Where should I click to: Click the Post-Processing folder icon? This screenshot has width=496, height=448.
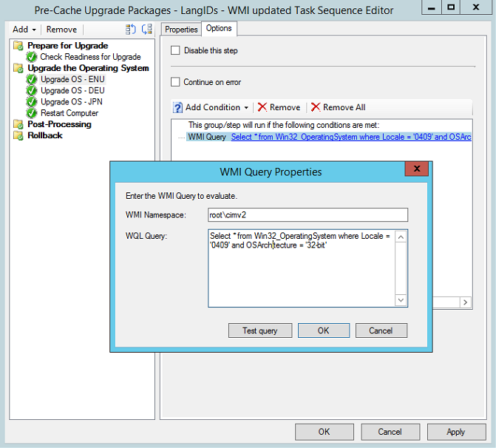pos(18,124)
